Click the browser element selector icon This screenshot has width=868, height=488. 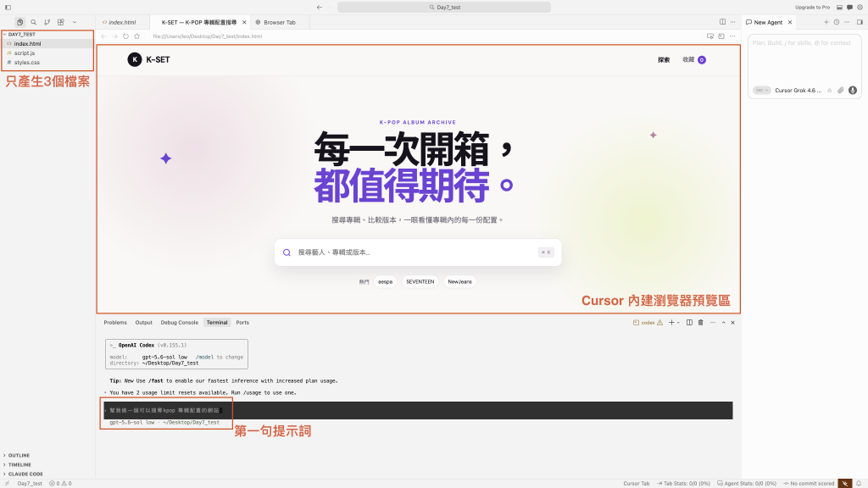[710, 36]
